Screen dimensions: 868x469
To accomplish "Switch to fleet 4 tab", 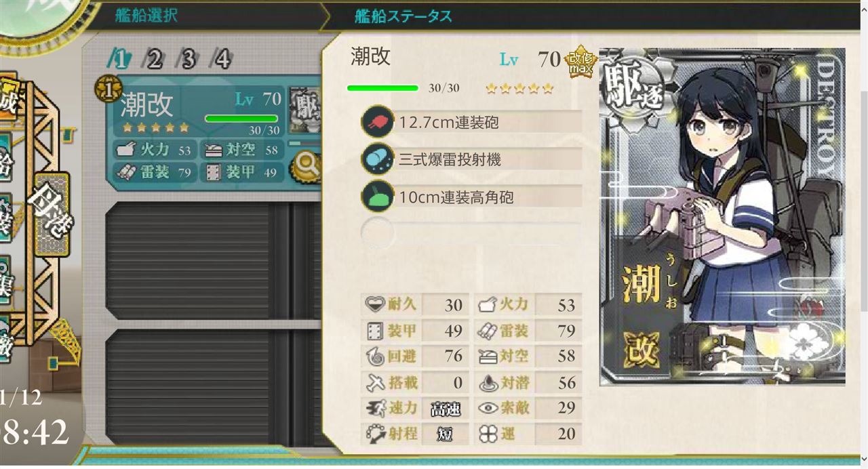I will (x=222, y=60).
